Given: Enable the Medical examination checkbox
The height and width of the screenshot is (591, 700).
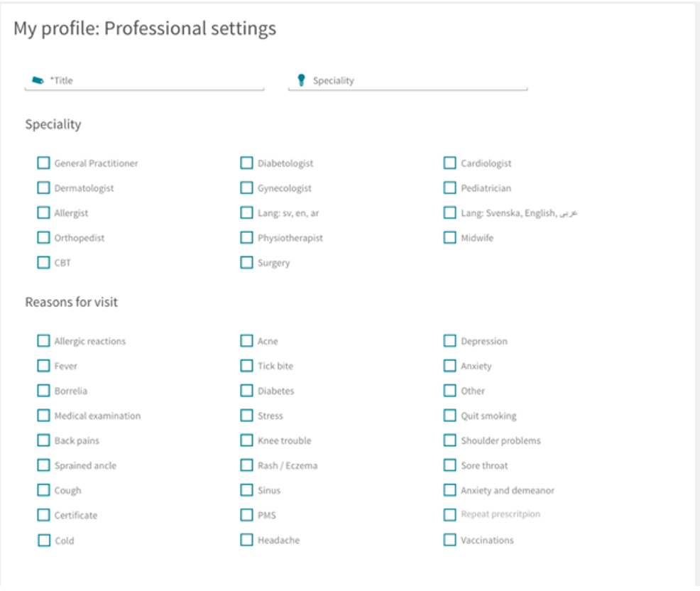Looking at the screenshot, I should click(x=43, y=416).
